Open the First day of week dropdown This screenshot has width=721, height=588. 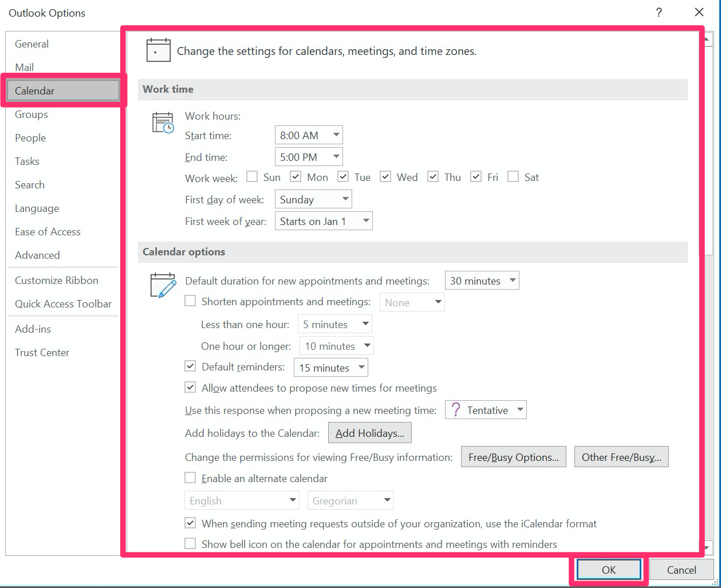(313, 199)
